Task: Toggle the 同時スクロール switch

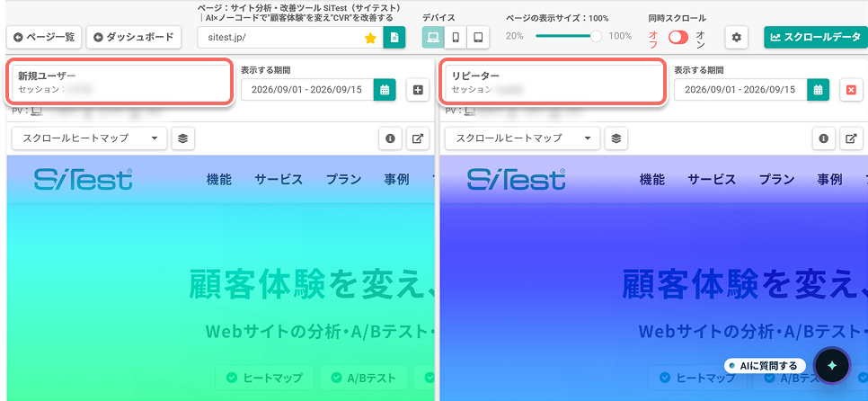Action: click(x=678, y=37)
